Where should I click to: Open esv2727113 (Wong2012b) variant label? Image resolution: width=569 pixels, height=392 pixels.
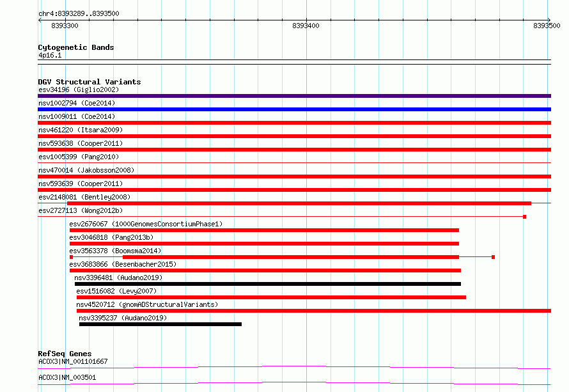(x=81, y=210)
